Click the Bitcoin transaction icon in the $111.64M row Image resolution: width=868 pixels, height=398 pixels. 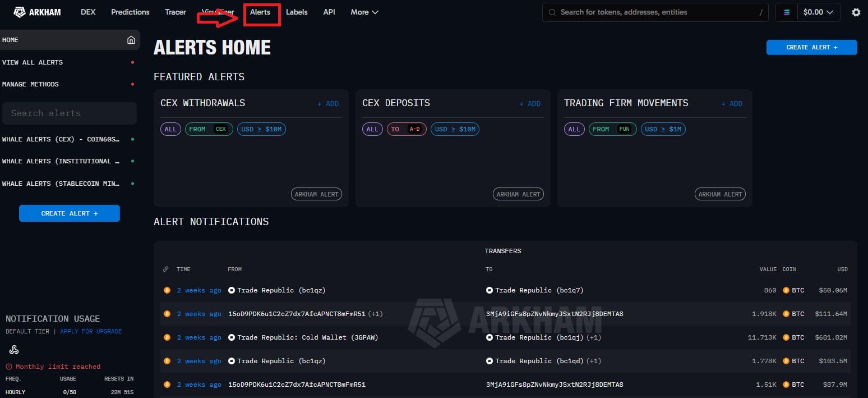pyautogui.click(x=167, y=314)
